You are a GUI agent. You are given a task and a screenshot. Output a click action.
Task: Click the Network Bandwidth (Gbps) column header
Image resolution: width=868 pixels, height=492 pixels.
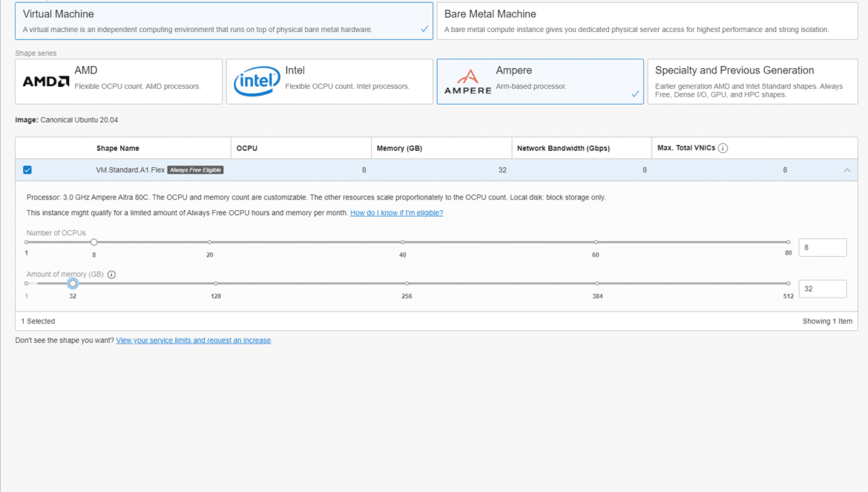click(x=564, y=148)
